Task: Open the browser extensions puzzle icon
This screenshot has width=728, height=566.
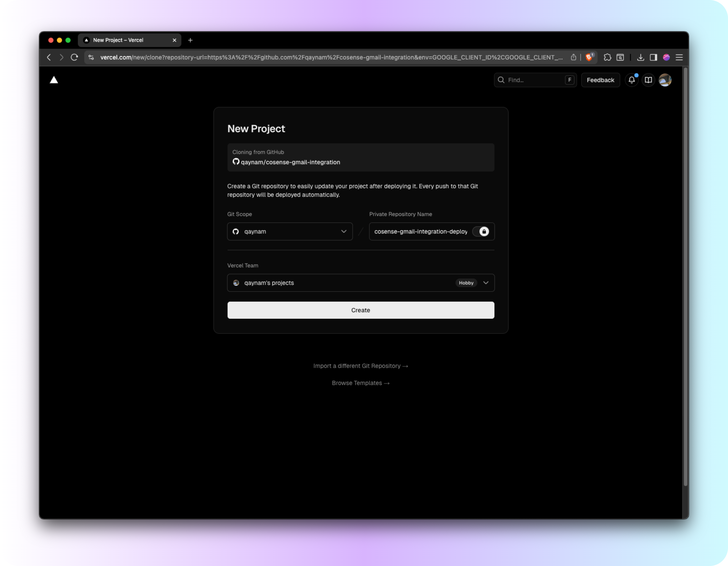Action: click(x=607, y=57)
